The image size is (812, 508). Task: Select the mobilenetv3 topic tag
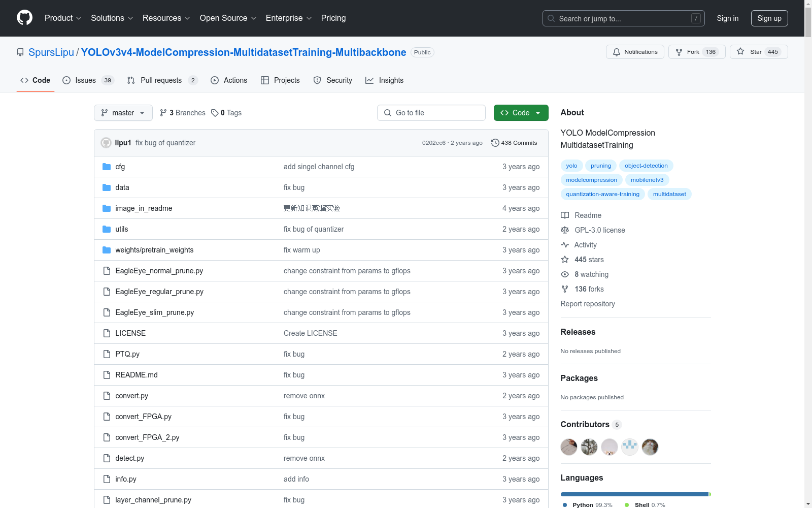pyautogui.click(x=647, y=180)
